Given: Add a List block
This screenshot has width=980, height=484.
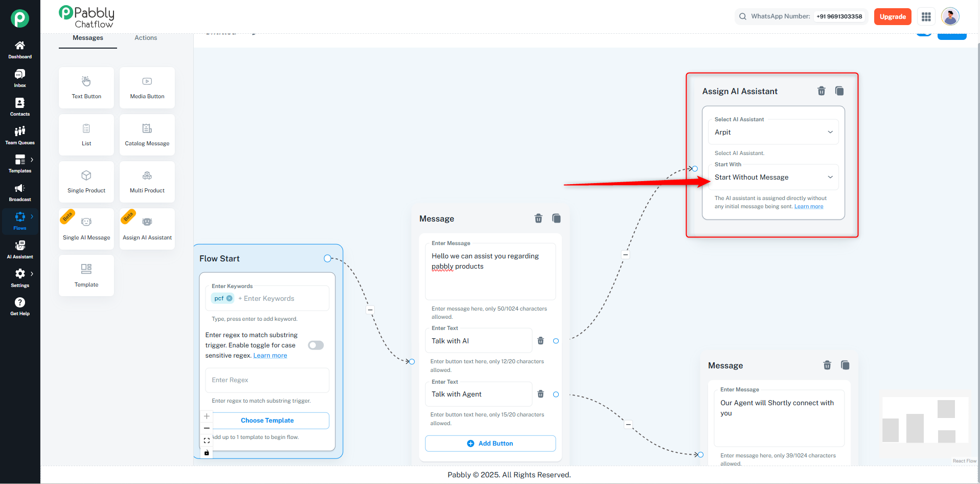Looking at the screenshot, I should [x=86, y=135].
